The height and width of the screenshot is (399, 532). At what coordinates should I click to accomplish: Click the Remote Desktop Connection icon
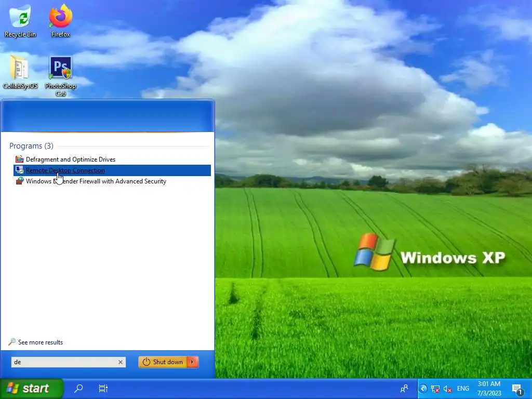19,170
